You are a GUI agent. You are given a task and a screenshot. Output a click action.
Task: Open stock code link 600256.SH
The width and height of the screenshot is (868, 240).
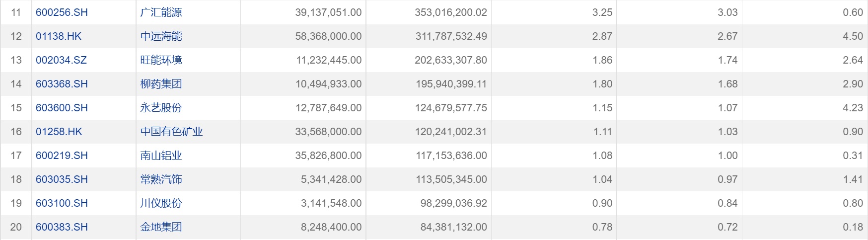click(x=62, y=12)
